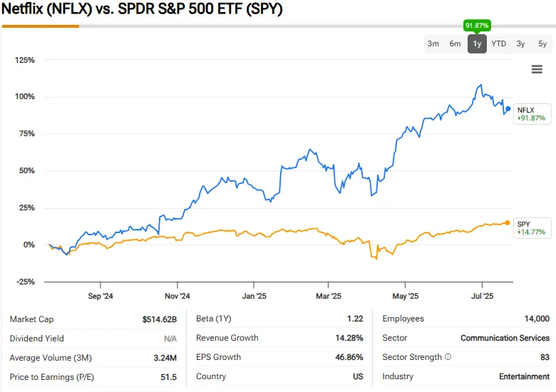Click the Average Volume (3M) label
The height and width of the screenshot is (392, 556).
(x=51, y=358)
